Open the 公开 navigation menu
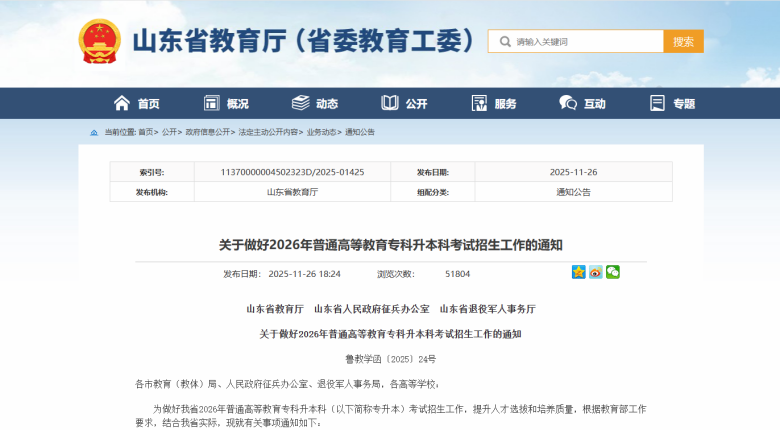The height and width of the screenshot is (430, 780). click(x=404, y=103)
